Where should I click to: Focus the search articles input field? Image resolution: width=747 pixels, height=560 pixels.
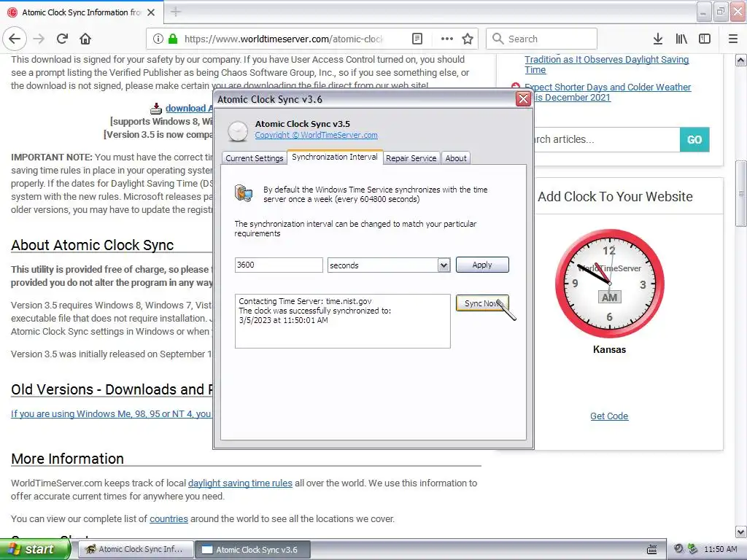pyautogui.click(x=606, y=139)
